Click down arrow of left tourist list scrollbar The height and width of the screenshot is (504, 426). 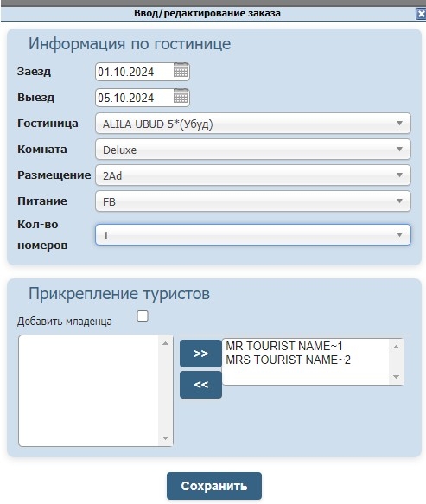coord(165,438)
